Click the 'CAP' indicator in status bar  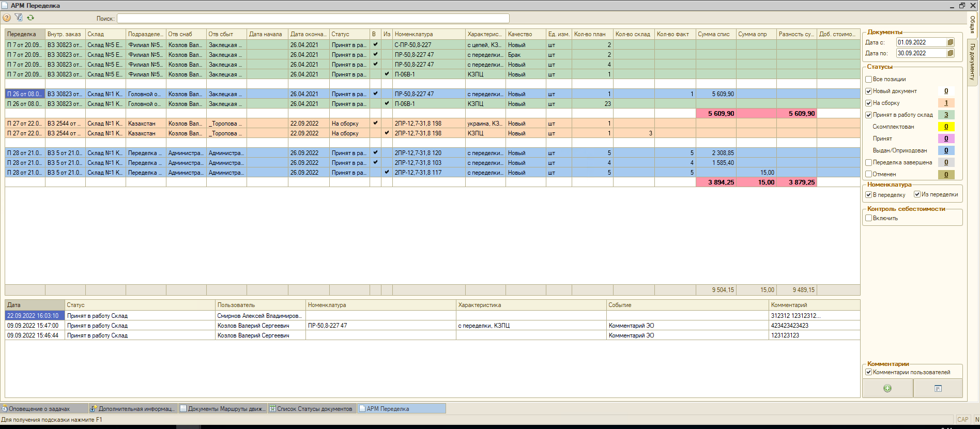click(x=962, y=420)
